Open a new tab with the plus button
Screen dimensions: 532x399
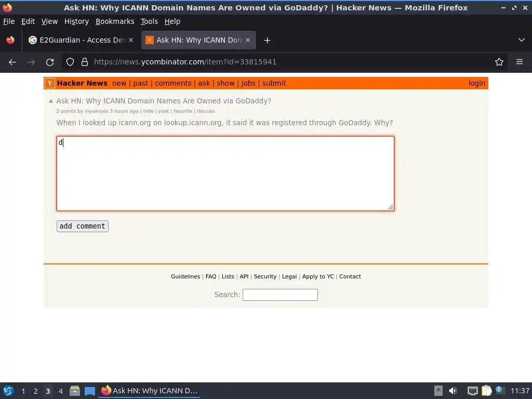tap(268, 41)
